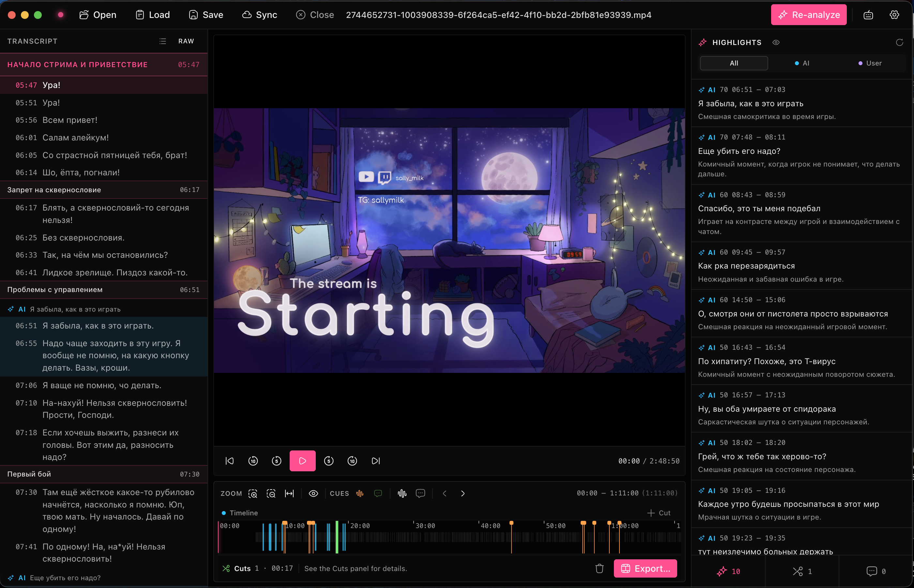
Task: Refresh the highlights list
Action: [x=899, y=42]
